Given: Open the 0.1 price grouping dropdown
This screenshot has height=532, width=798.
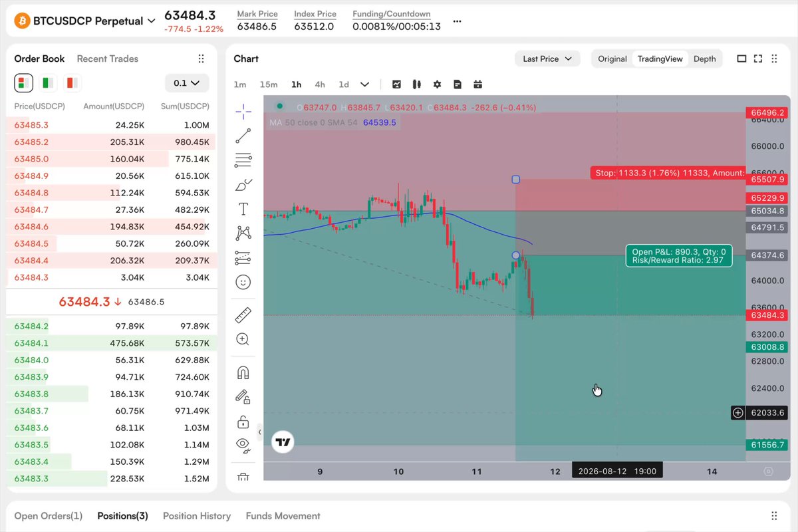Looking at the screenshot, I should (187, 83).
